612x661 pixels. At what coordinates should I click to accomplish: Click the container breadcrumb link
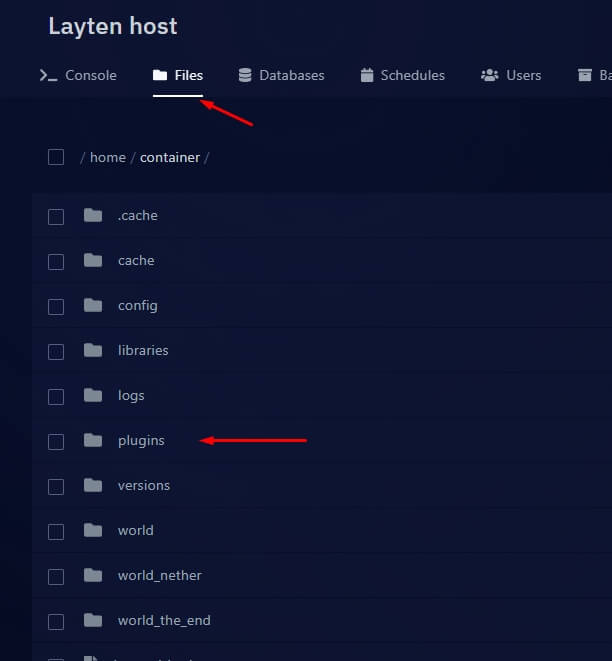click(x=170, y=157)
